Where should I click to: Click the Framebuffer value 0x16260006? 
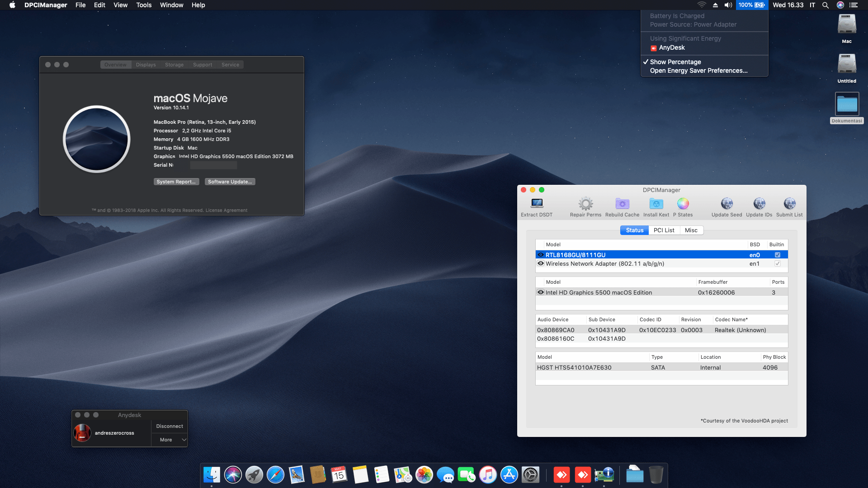(x=716, y=292)
